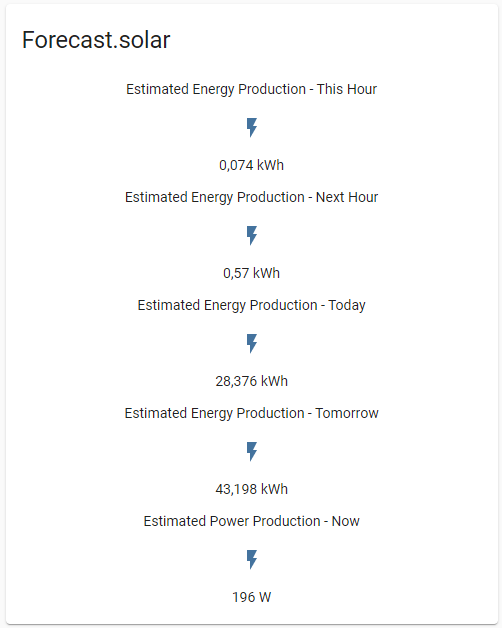Open the 28,376 kWh value
The height and width of the screenshot is (629, 503).
click(252, 381)
